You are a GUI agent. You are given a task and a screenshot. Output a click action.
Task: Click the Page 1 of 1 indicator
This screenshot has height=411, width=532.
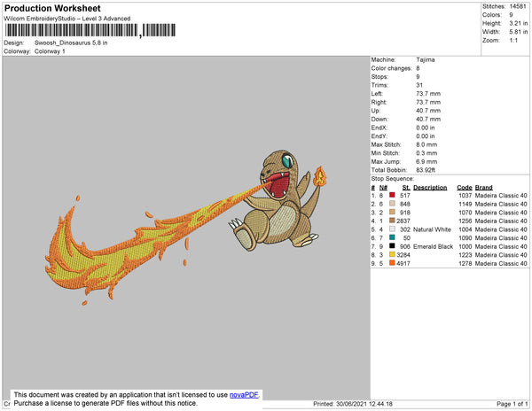(512, 404)
